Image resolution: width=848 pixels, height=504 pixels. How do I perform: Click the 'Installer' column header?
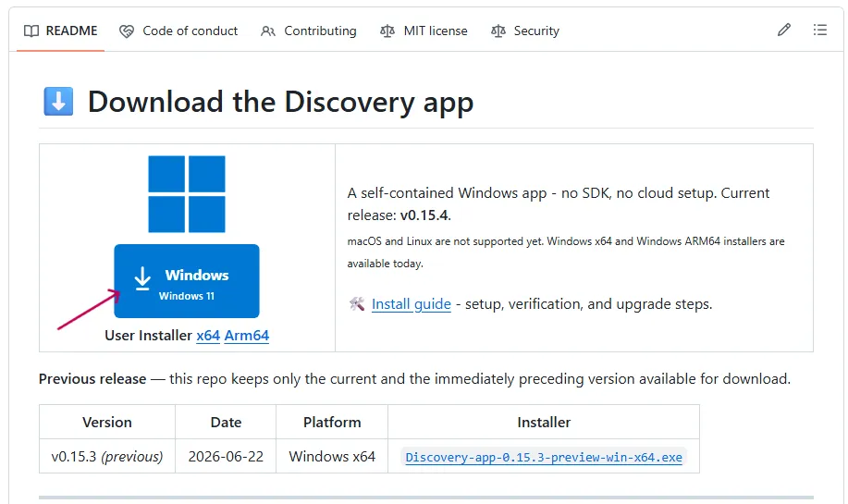pyautogui.click(x=544, y=422)
